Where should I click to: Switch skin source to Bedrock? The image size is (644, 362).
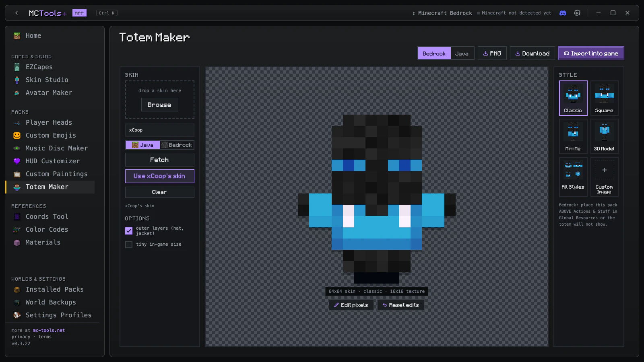pos(177,145)
